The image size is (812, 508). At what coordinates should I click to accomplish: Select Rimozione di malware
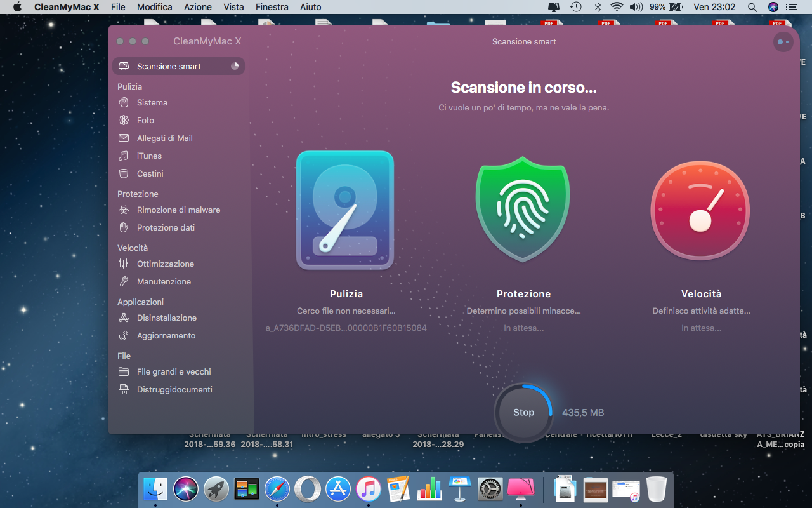point(178,210)
